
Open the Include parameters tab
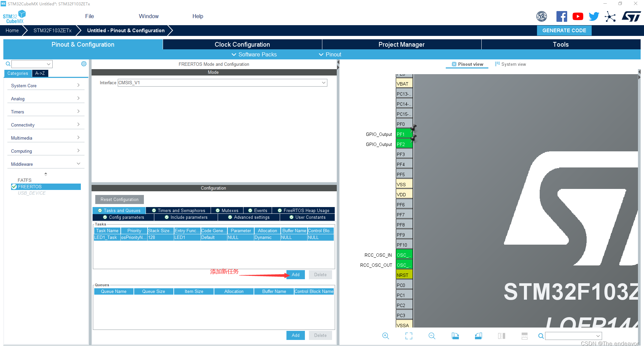tap(186, 217)
